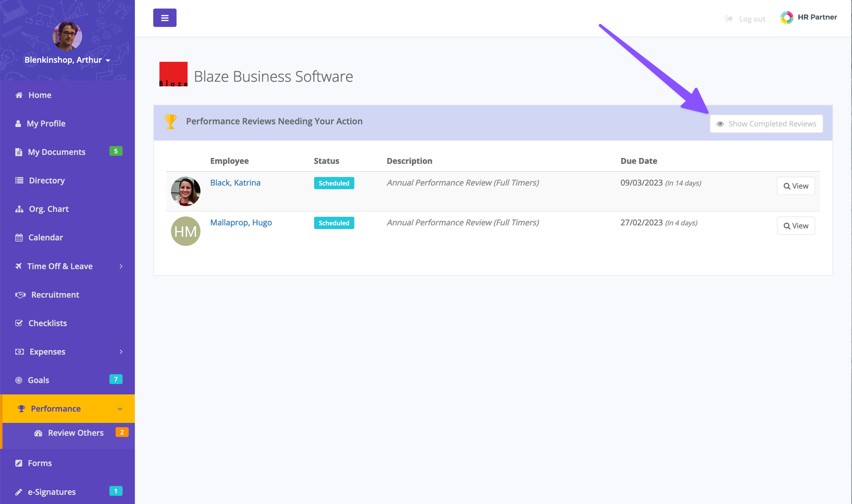Click the e-Signatures pen icon
Screen dimensions: 852x504
[18, 492]
